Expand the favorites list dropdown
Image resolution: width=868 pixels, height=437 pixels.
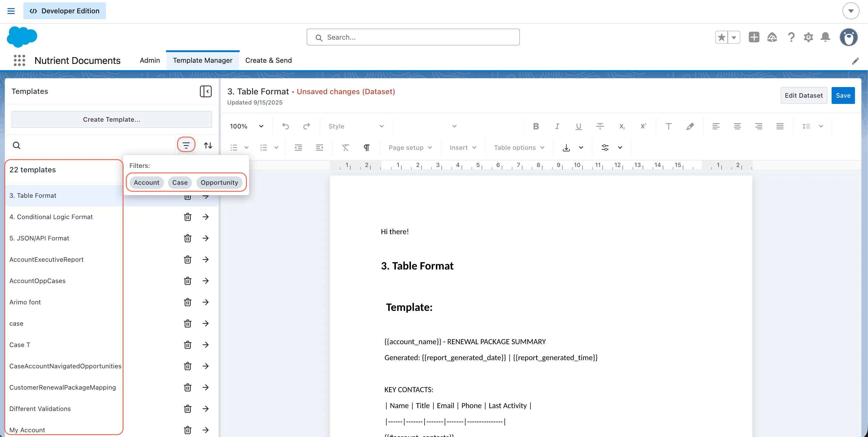pos(734,37)
